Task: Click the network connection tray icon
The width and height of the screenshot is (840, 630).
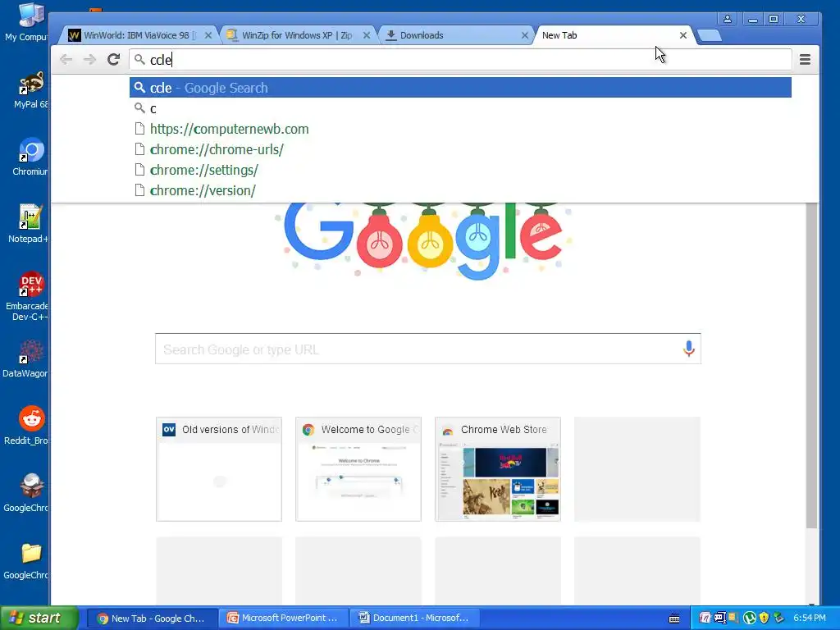Action: [779, 619]
